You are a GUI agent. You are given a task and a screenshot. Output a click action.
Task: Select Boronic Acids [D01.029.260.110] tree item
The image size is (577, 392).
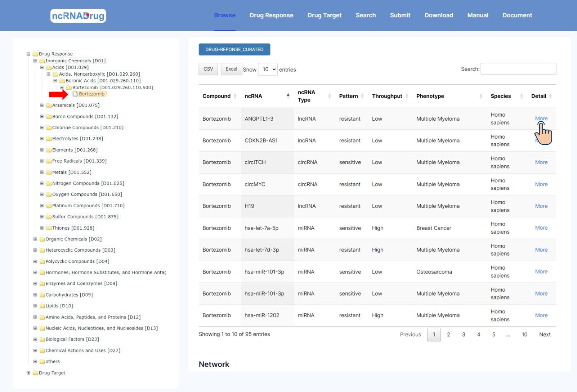click(103, 81)
